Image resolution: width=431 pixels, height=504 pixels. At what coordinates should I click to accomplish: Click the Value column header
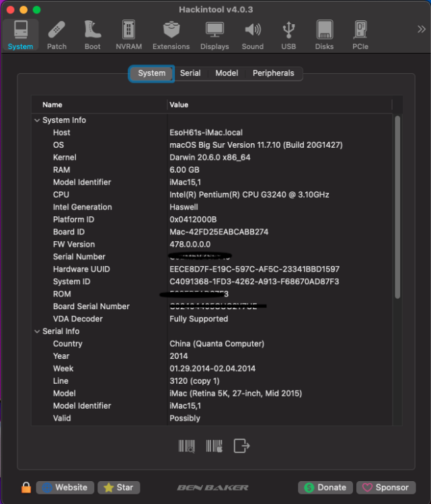(x=179, y=105)
